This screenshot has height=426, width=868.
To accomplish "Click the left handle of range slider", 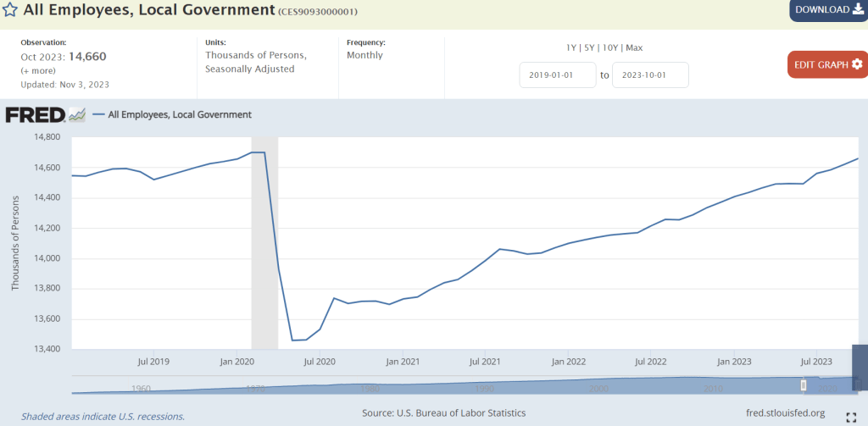I will pyautogui.click(x=804, y=385).
